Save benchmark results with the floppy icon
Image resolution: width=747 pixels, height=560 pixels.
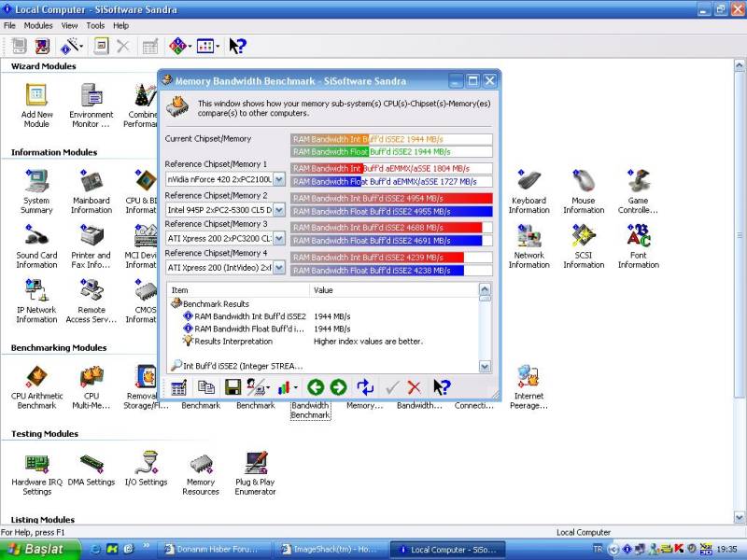pyautogui.click(x=233, y=387)
